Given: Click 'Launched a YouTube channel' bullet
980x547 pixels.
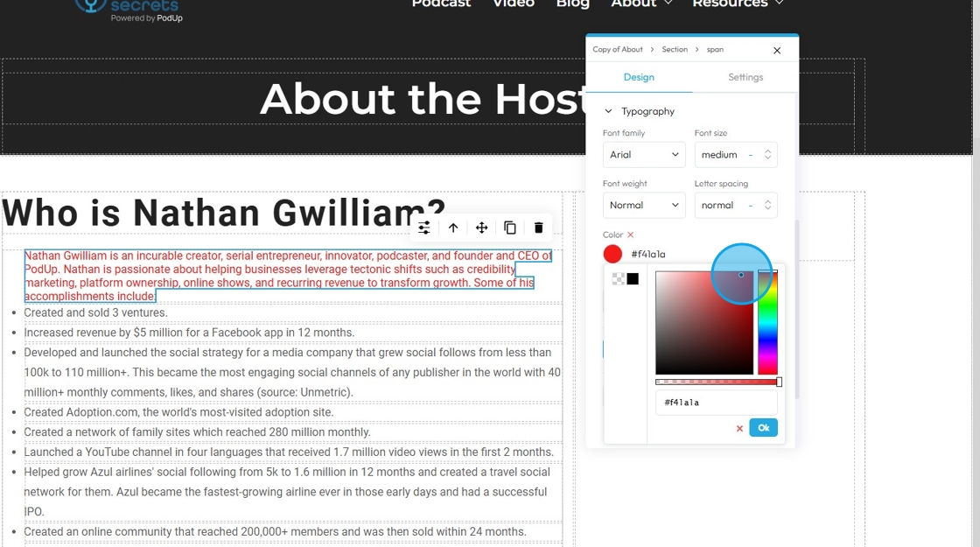Looking at the screenshot, I should pyautogui.click(x=289, y=452).
